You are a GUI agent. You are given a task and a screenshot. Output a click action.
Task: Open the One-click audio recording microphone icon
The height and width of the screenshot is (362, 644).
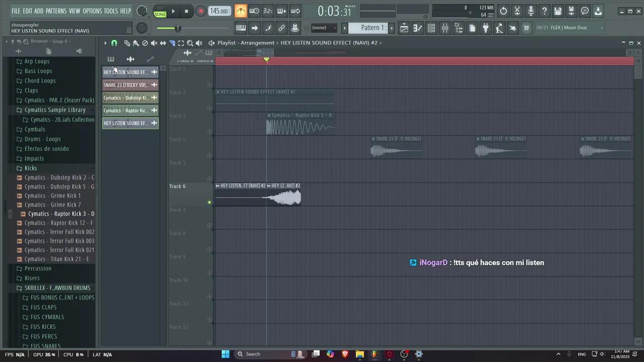point(531,11)
